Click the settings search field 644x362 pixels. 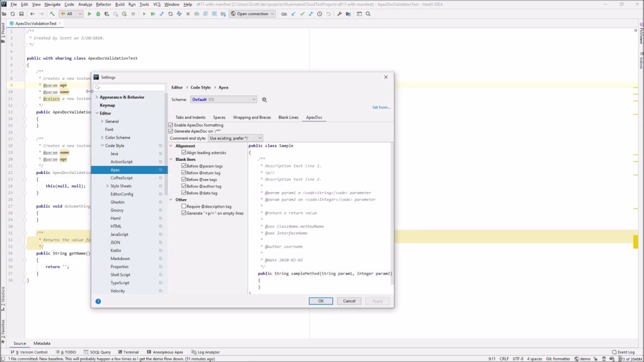pyautogui.click(x=130, y=87)
